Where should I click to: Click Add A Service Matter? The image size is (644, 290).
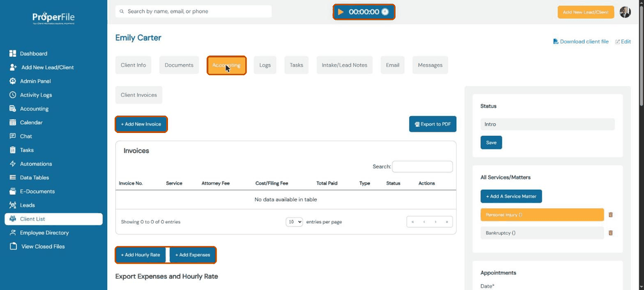click(x=511, y=196)
